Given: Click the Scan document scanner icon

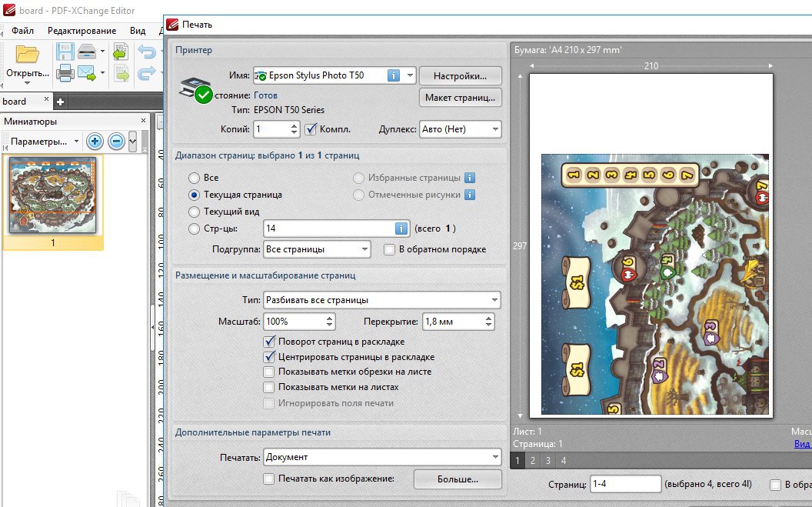Looking at the screenshot, I should (x=87, y=53).
